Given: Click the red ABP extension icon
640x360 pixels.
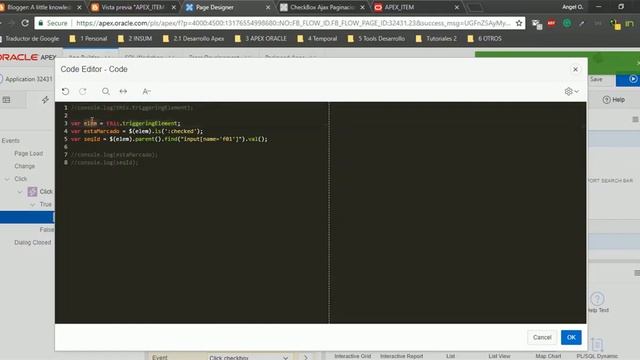Looking at the screenshot, I should (551, 23).
